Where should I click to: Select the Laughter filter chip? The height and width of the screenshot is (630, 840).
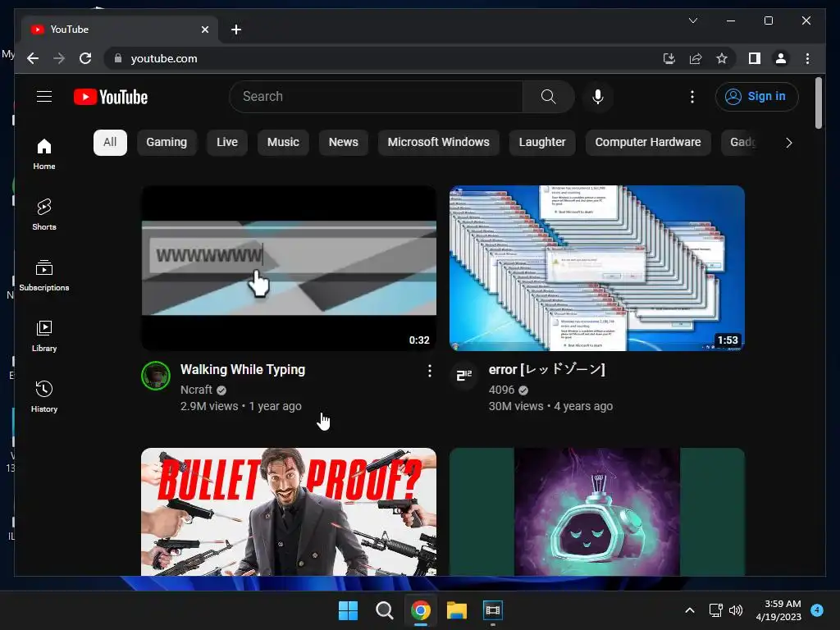[x=542, y=143]
